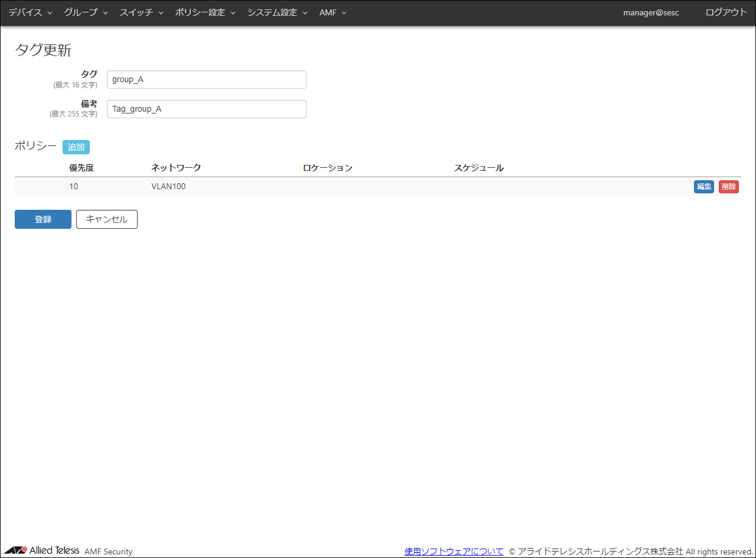This screenshot has height=558, width=756.
Task: Click the Allied Telesis logo in footer
Action: (x=41, y=551)
